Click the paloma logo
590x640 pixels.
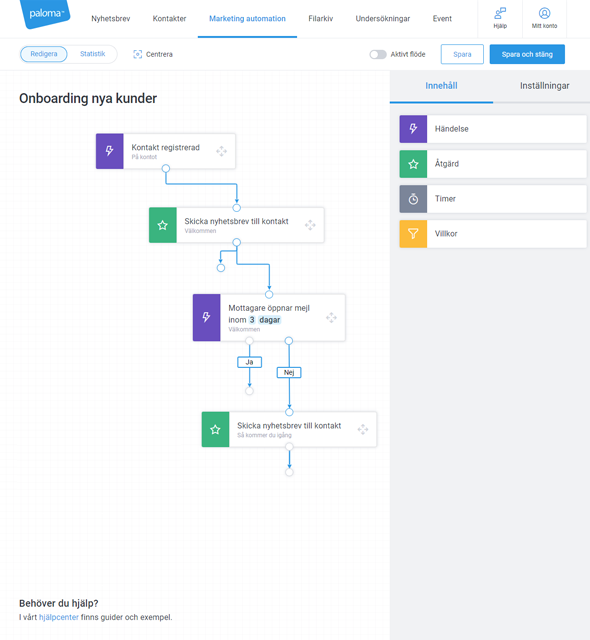tap(45, 14)
